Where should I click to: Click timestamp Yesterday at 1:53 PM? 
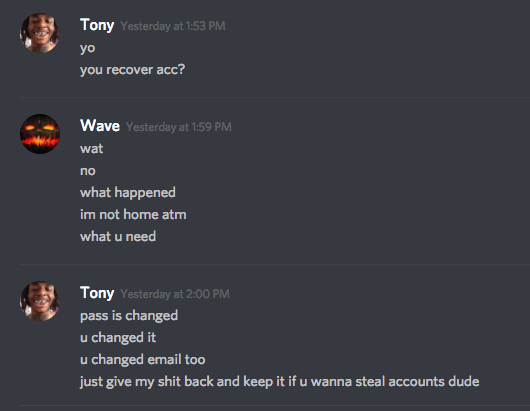[173, 26]
